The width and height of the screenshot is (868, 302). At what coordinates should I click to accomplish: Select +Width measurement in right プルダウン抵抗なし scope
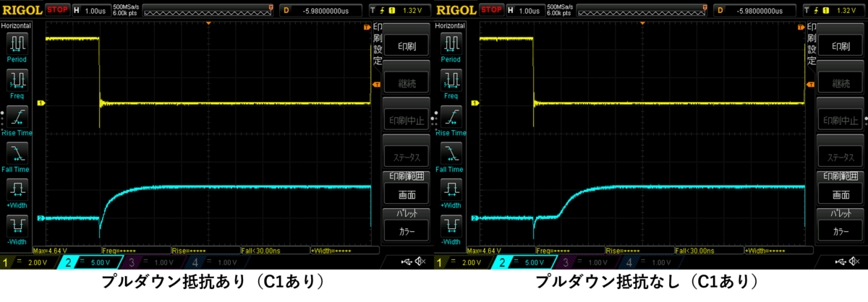pos(450,194)
